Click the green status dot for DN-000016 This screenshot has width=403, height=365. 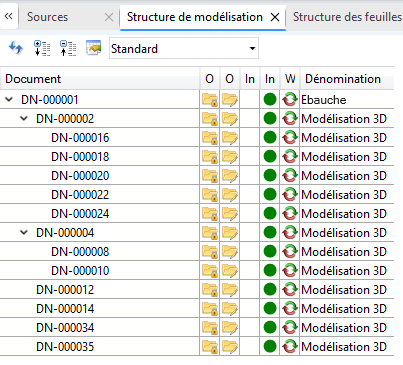pyautogui.click(x=270, y=137)
